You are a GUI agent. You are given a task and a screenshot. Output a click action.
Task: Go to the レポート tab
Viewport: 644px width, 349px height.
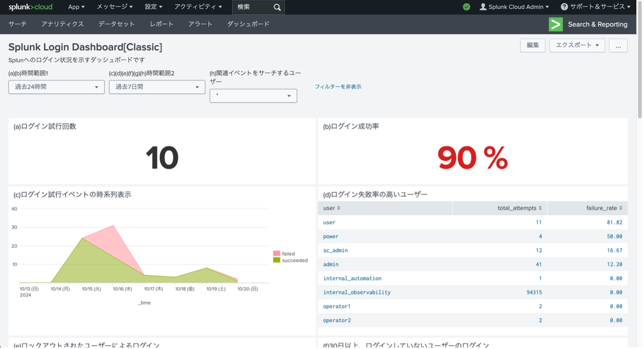click(161, 24)
